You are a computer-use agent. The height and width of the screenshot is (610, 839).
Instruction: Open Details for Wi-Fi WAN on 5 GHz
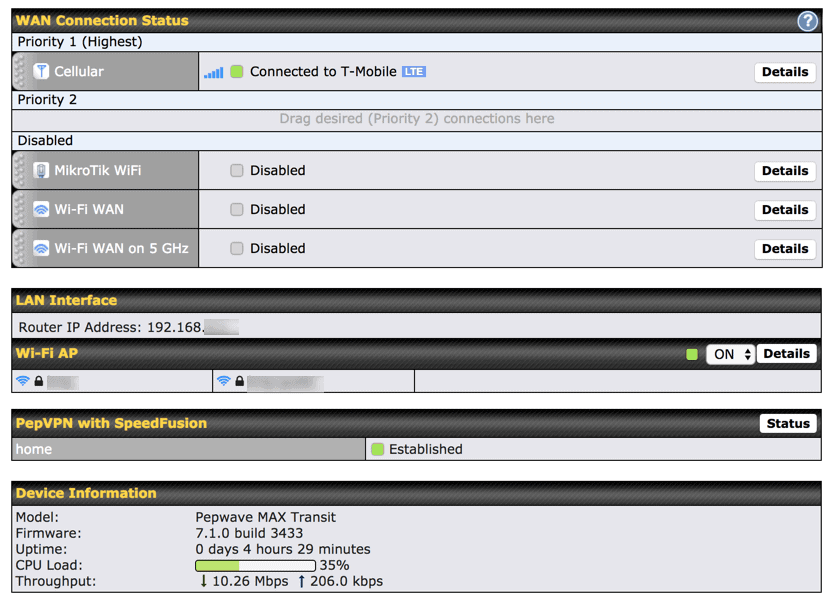785,249
